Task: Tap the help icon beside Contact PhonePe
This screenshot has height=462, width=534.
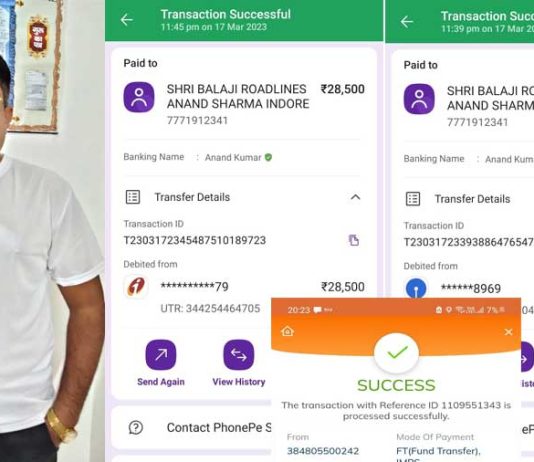Action: click(136, 428)
